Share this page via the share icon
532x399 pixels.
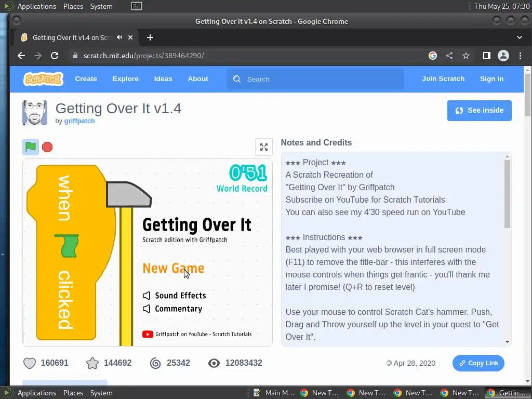449,56
